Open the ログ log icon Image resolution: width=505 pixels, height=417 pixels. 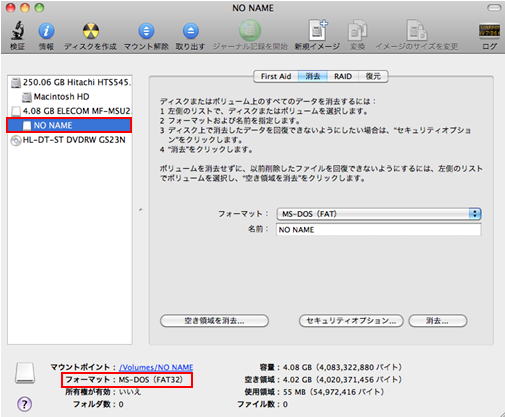pyautogui.click(x=489, y=31)
